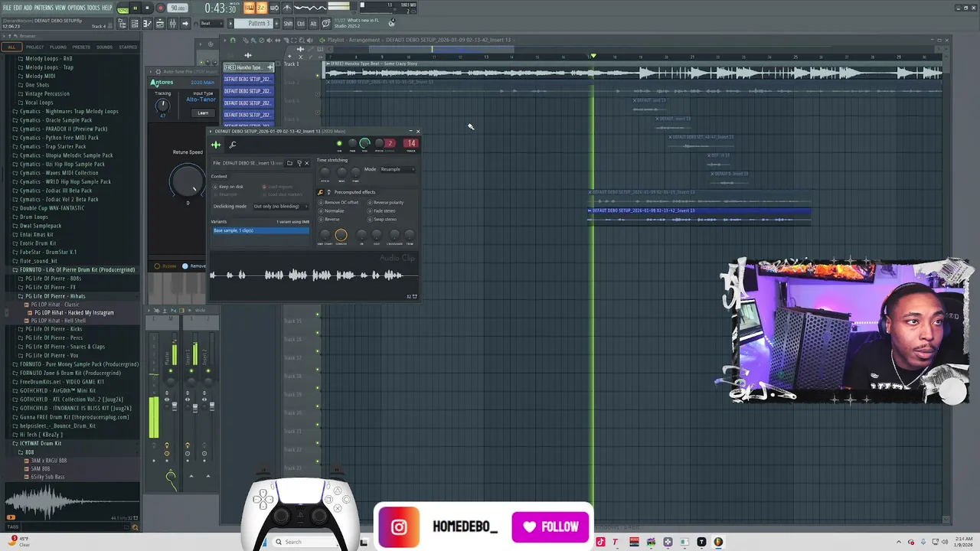Select the Select tool in playlist toolbar
Image resolution: width=980 pixels, height=551 pixels.
pyautogui.click(x=294, y=40)
